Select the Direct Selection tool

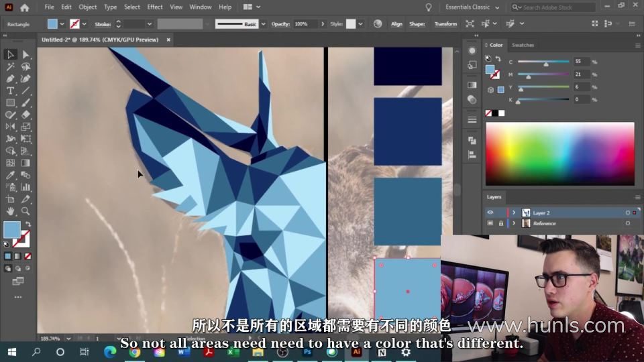point(25,54)
